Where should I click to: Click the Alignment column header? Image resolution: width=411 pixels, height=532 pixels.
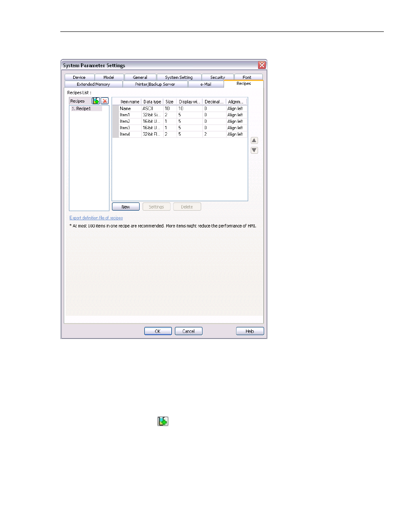[x=236, y=102]
